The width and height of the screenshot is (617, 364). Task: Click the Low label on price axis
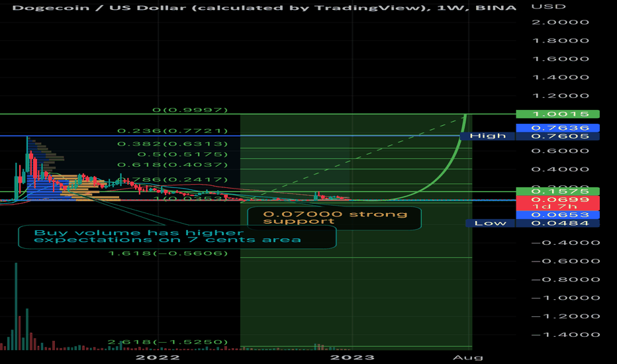click(x=490, y=224)
